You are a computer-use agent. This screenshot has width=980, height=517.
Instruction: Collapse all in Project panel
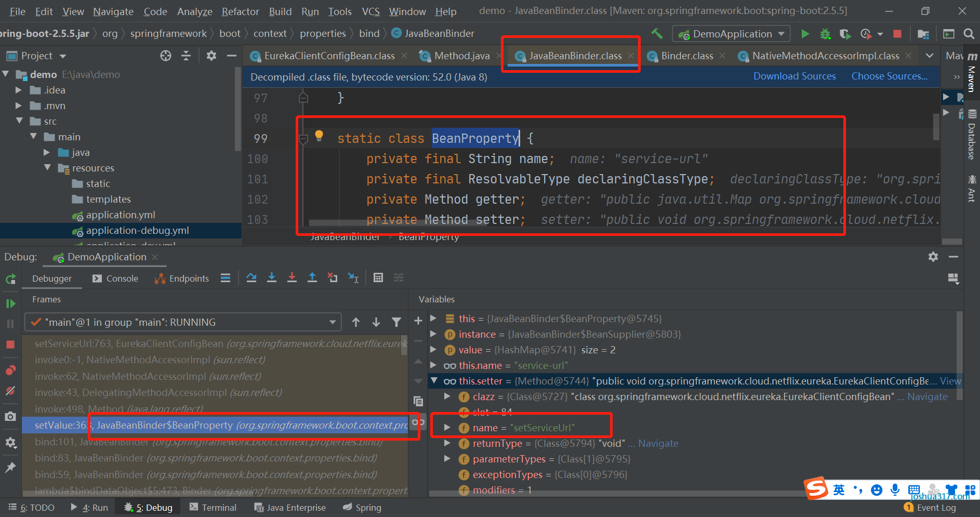pyautogui.click(x=186, y=56)
